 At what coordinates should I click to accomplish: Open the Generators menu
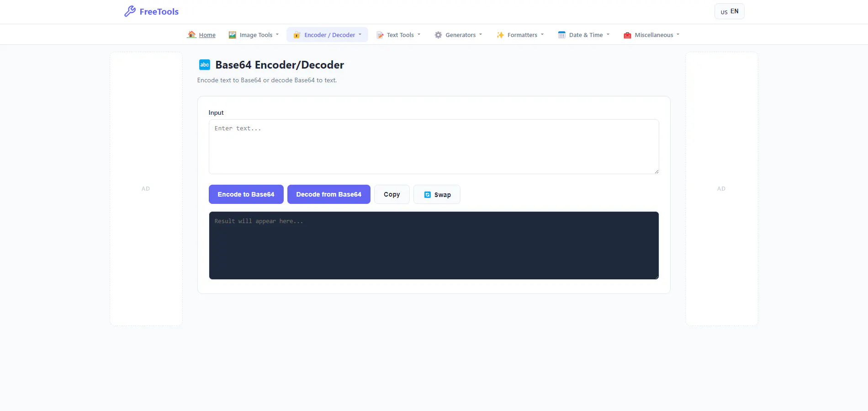[x=458, y=35]
